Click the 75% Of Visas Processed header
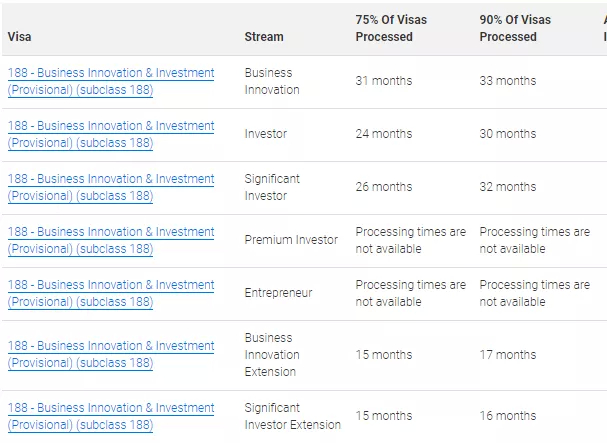The width and height of the screenshot is (607, 443). pyautogui.click(x=391, y=28)
